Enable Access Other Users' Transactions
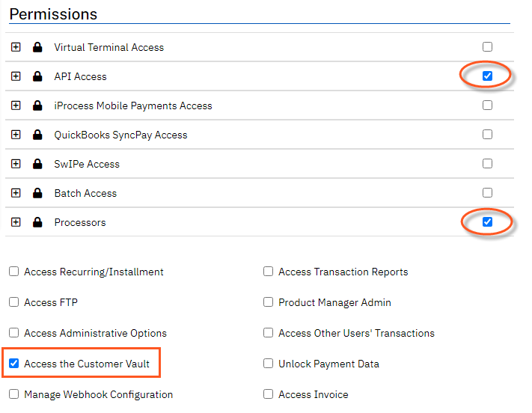Viewport: 532px width, 413px height. (x=269, y=333)
